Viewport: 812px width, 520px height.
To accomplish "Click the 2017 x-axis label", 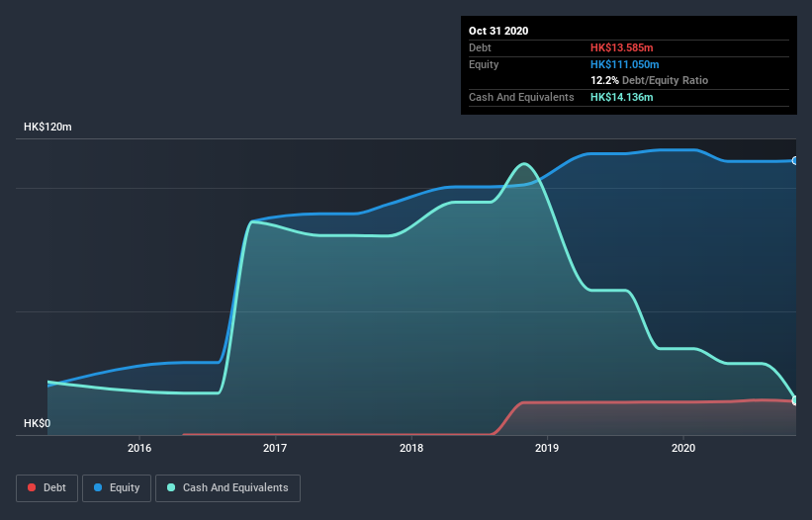I will pyautogui.click(x=275, y=448).
